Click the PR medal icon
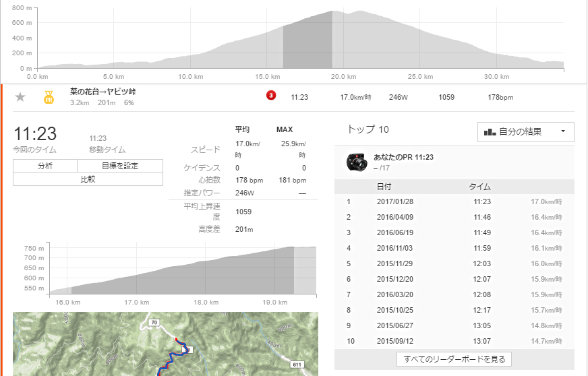The width and height of the screenshot is (588, 376). click(49, 97)
